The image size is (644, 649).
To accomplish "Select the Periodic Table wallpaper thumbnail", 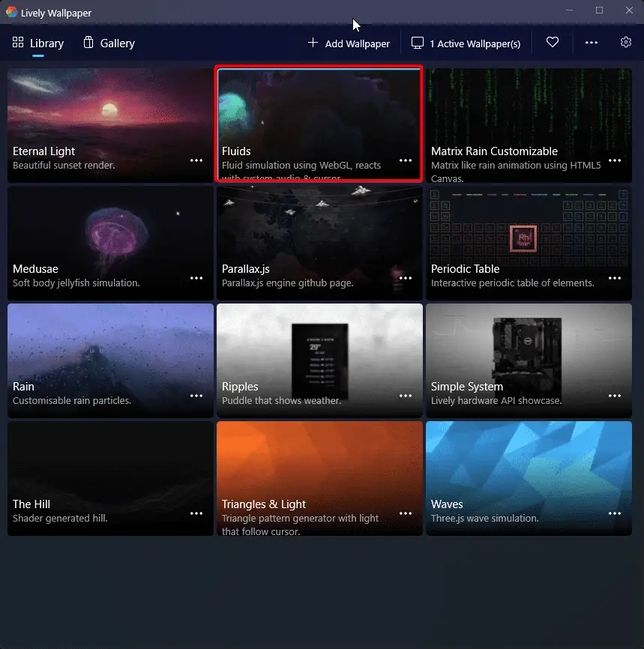I will pos(529,243).
